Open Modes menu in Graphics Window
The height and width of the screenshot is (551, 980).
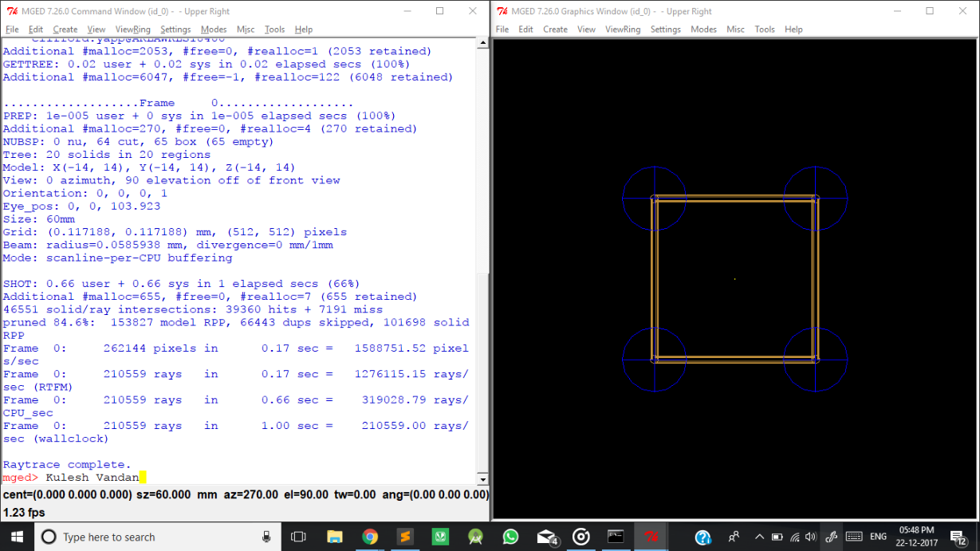click(703, 30)
